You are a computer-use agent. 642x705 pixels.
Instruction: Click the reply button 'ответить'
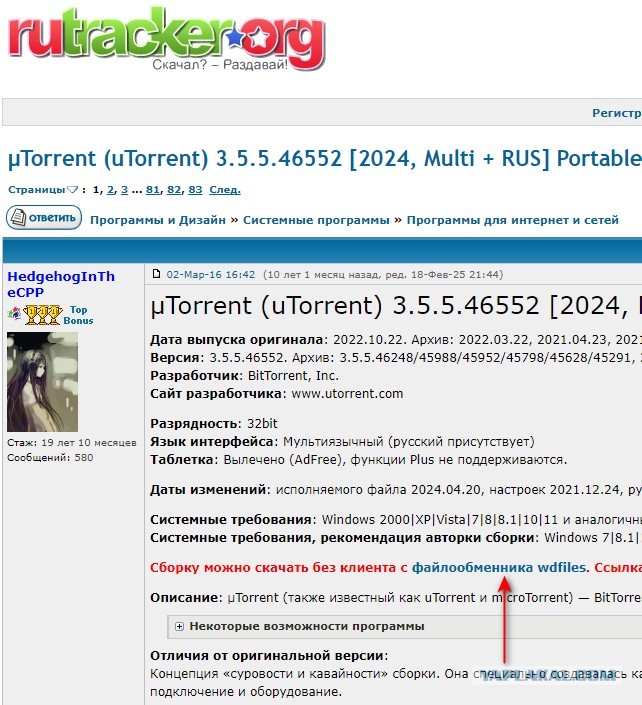pyautogui.click(x=44, y=218)
